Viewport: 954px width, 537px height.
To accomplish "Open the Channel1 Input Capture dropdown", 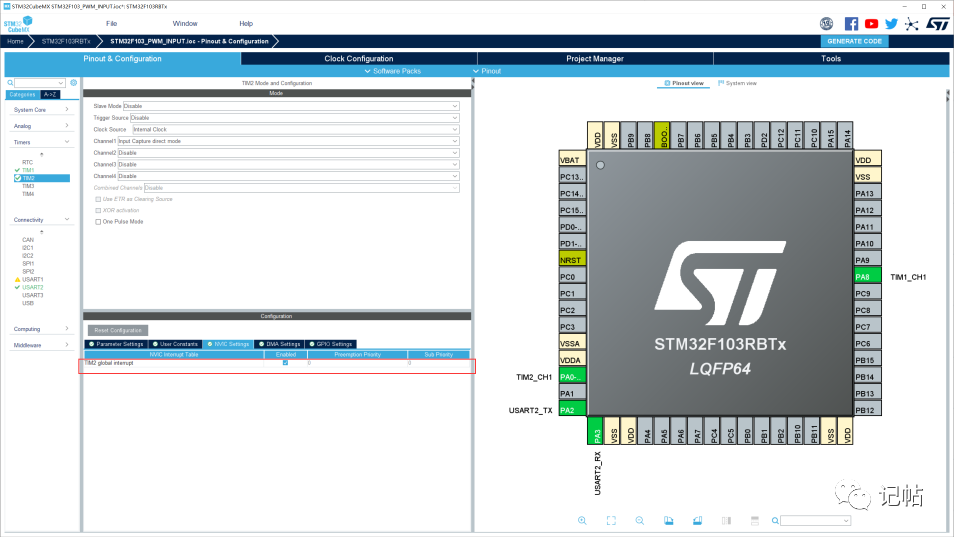I will pos(288,141).
